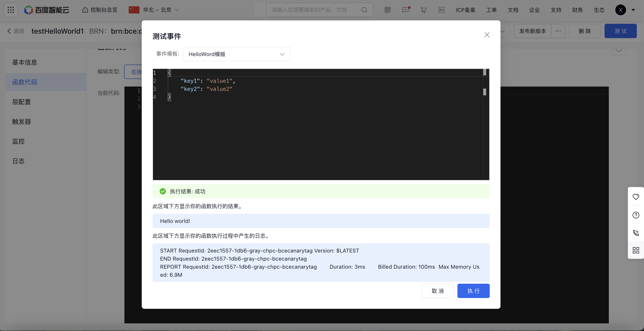
Task: Go back via the 返回 link
Action: coord(15,31)
